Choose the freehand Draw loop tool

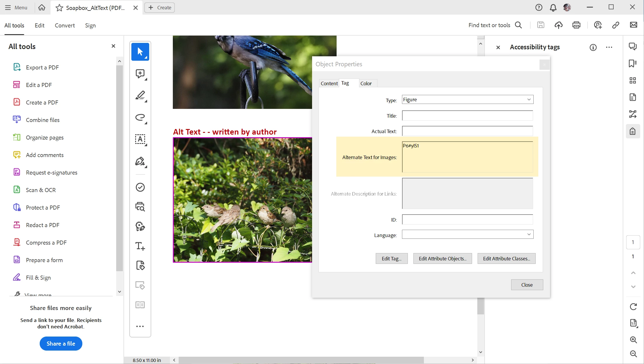(140, 117)
